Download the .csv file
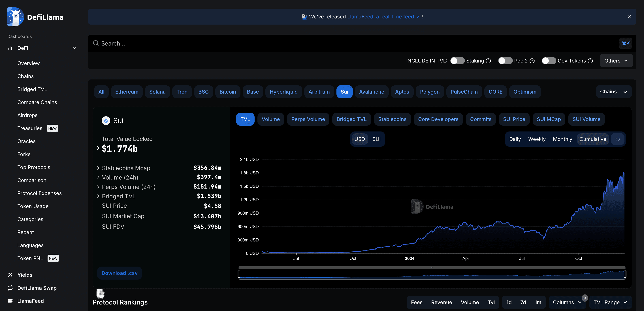 [x=120, y=273]
